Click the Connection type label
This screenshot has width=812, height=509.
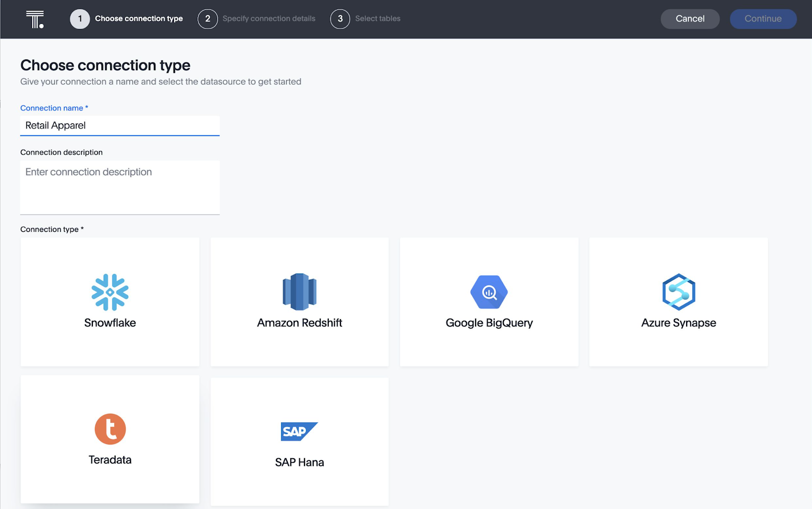coord(52,229)
